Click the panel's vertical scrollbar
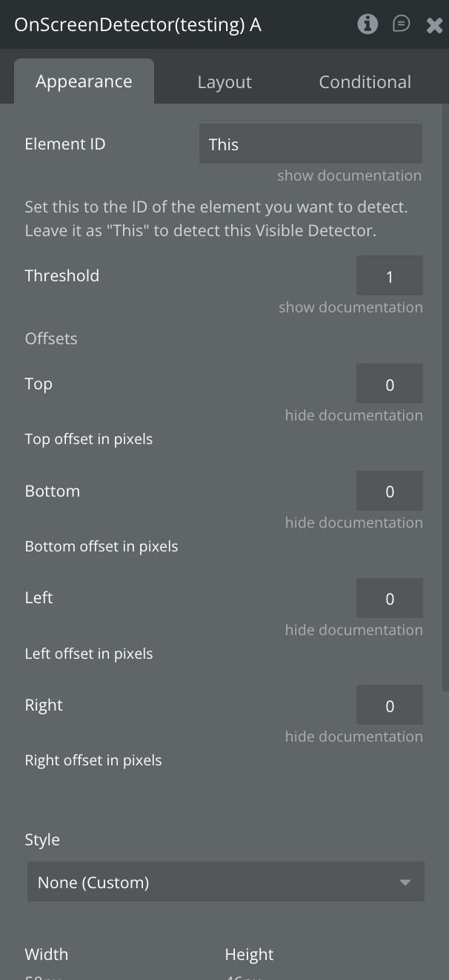Image resolution: width=449 pixels, height=980 pixels. (x=445, y=400)
